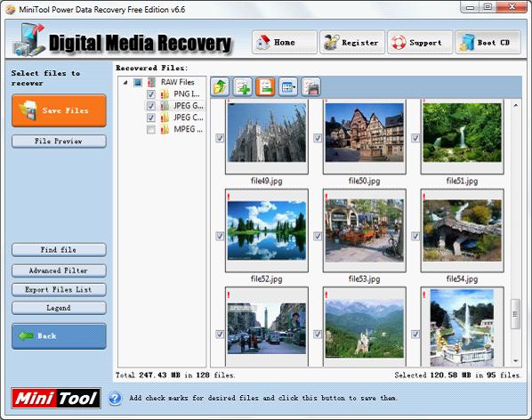Click the MiniTool logo at bottom left
The width and height of the screenshot is (532, 420).
[x=56, y=399]
